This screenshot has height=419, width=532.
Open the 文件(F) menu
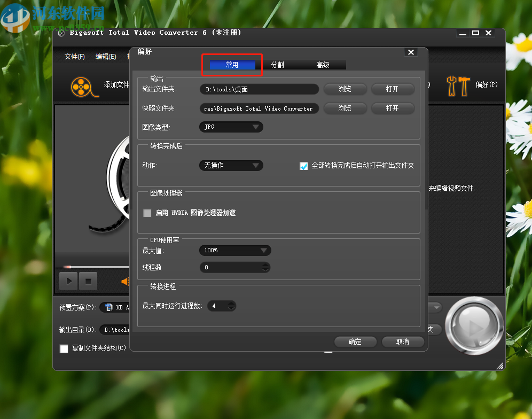[74, 56]
